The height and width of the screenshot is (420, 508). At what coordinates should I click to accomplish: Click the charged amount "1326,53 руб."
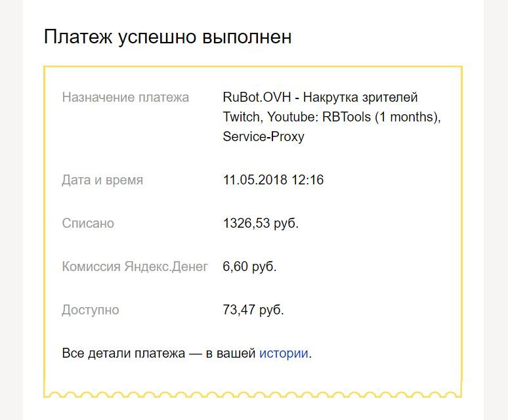pyautogui.click(x=261, y=223)
